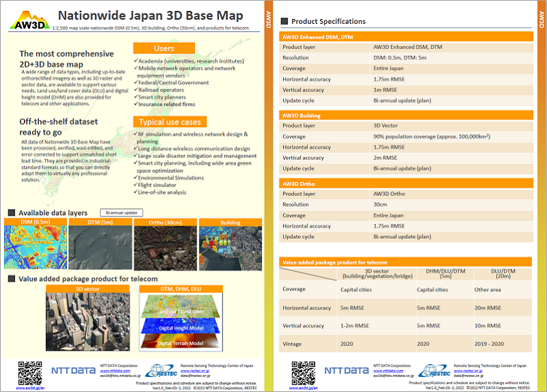Viewport: 547px width, 392px height.
Task: Open www.nttdata.com link on the first page
Action: point(115,371)
